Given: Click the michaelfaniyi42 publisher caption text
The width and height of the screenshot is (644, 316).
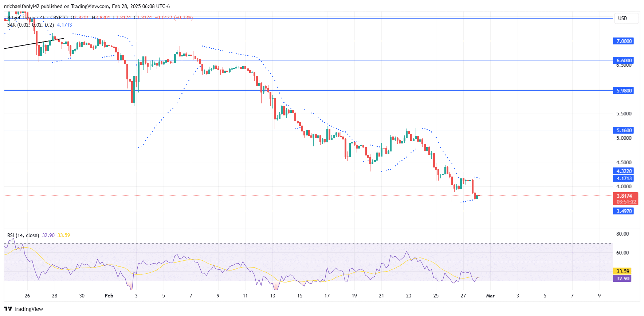Looking at the screenshot, I should coord(87,6).
